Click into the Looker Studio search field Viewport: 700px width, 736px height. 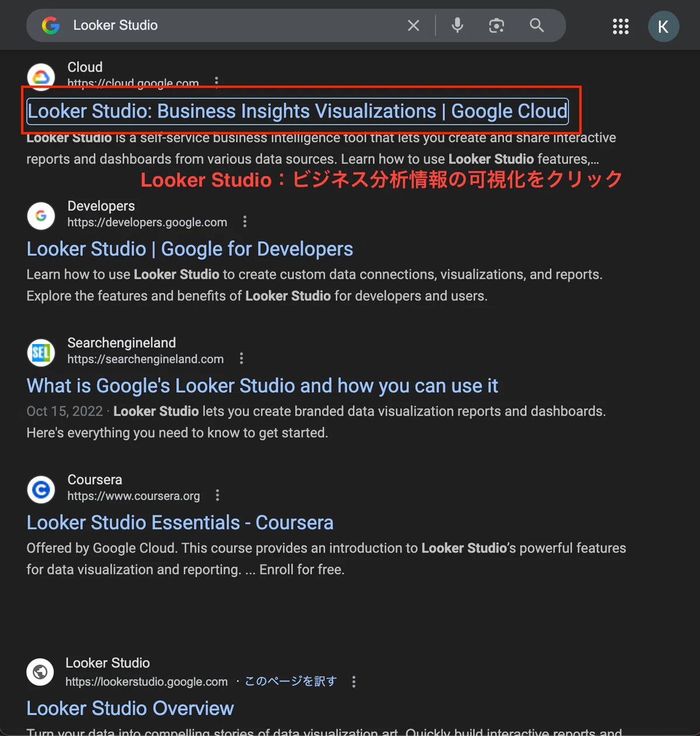click(x=233, y=25)
